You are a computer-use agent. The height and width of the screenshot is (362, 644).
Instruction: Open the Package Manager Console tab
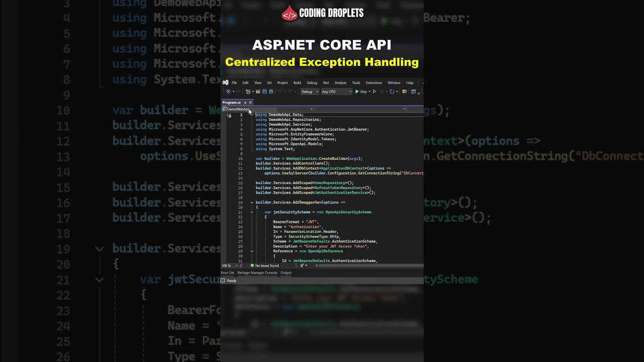257,273
